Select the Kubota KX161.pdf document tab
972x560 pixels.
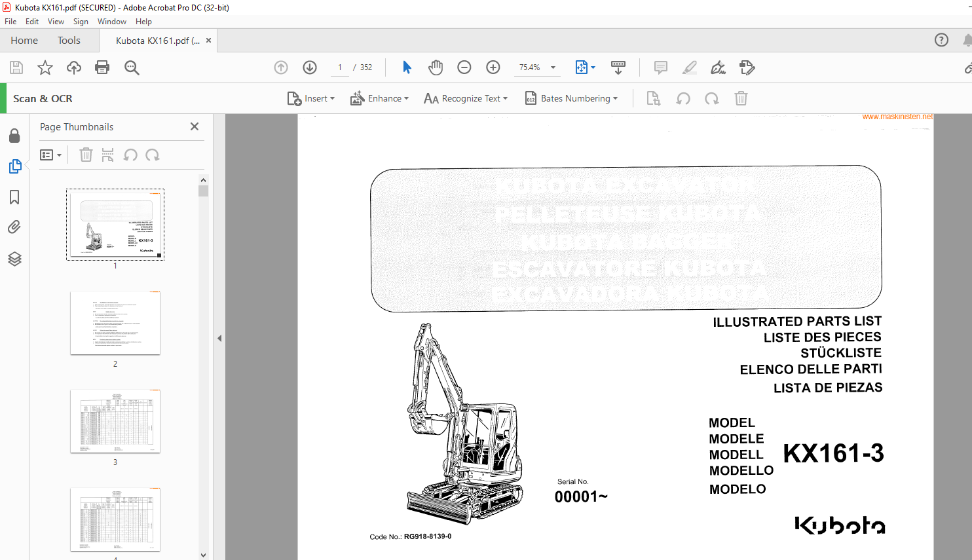pyautogui.click(x=157, y=41)
